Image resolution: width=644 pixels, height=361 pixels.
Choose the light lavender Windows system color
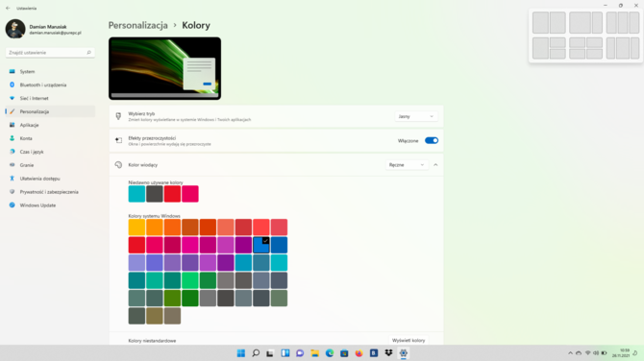[136, 263]
